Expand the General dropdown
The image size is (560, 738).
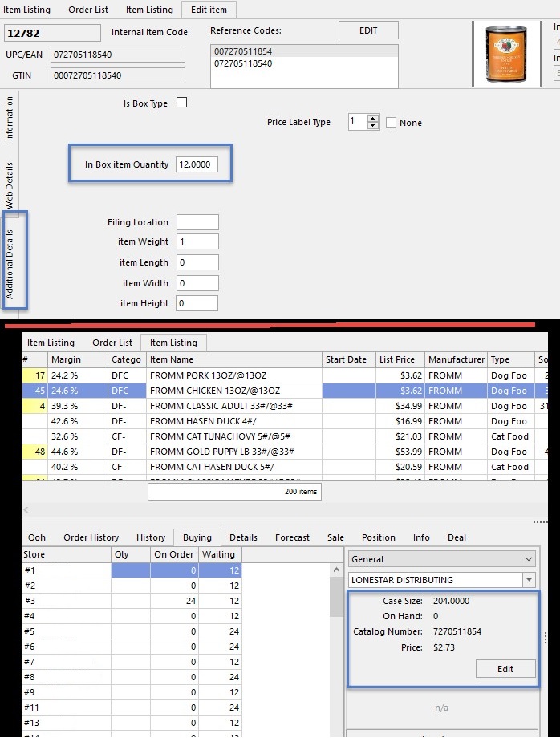point(441,559)
